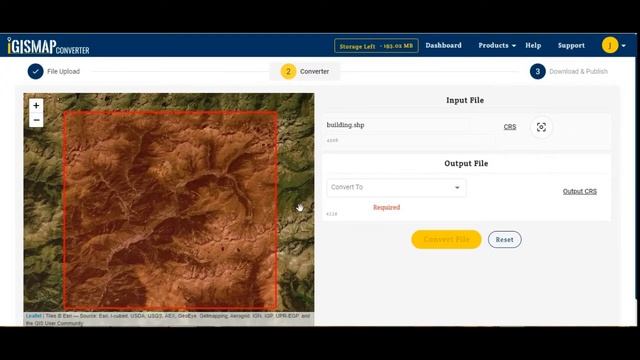Expand the account dropdown arrow
Screen dimensions: 640x360
point(624,46)
